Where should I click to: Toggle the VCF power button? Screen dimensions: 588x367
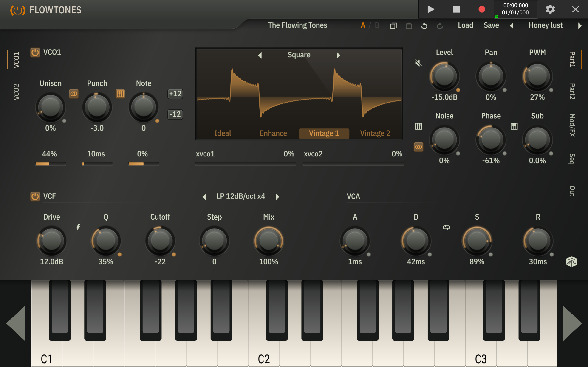(35, 196)
